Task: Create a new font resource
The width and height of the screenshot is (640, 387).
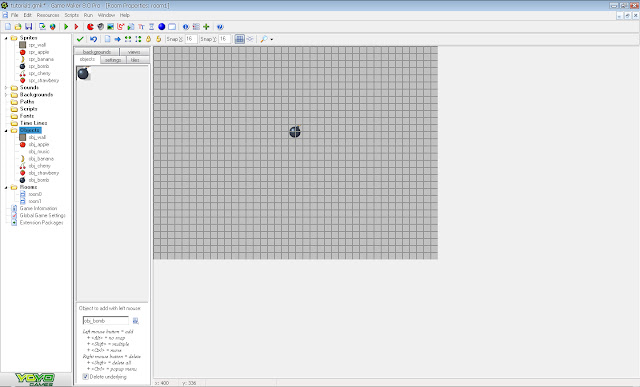Action: point(141,27)
